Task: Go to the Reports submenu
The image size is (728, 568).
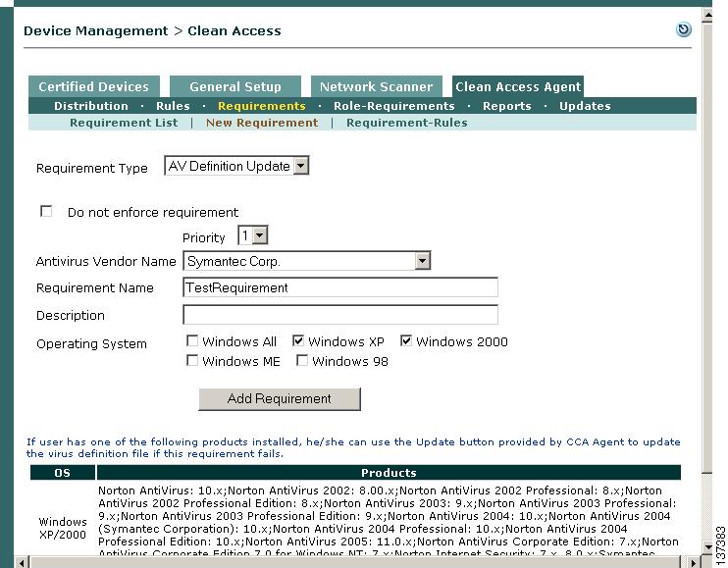Action: tap(506, 106)
